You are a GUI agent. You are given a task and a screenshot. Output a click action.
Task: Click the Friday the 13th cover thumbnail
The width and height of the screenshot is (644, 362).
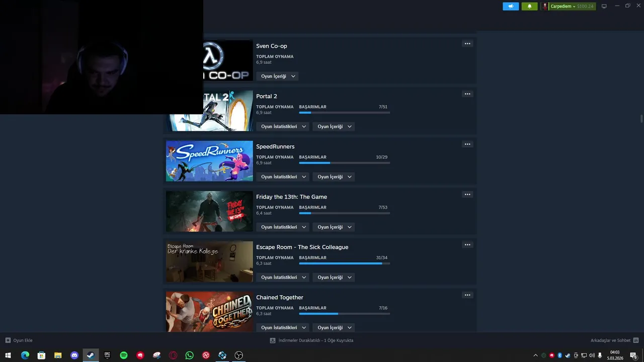click(209, 211)
